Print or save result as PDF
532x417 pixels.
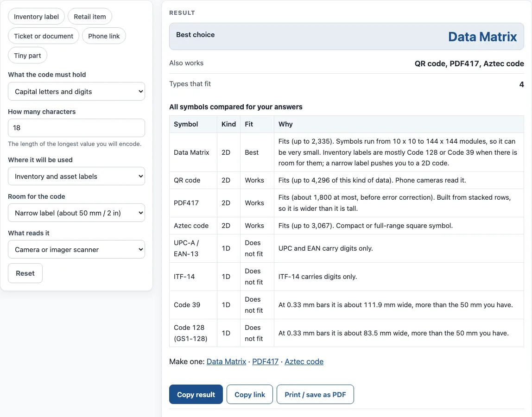[x=315, y=395]
